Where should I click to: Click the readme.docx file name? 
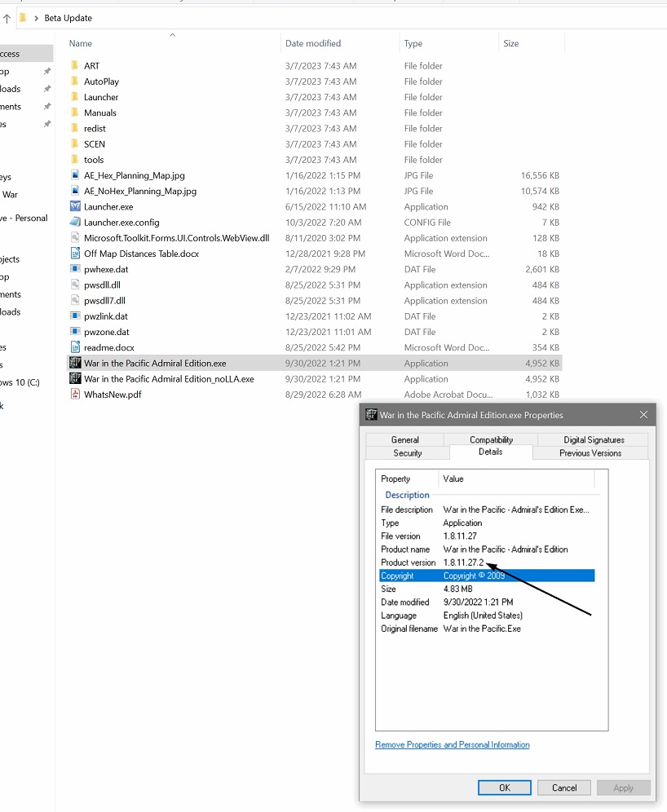[x=108, y=347]
